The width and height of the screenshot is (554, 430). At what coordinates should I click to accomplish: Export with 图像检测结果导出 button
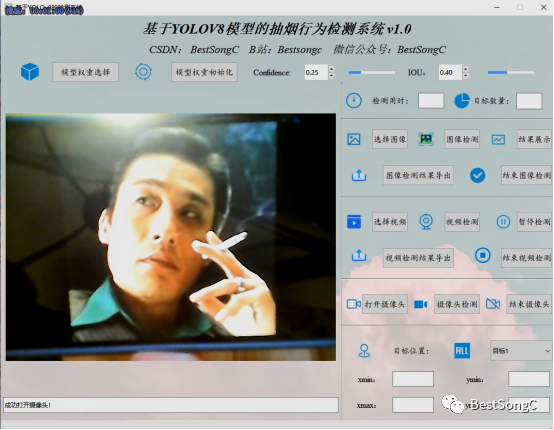418,175
